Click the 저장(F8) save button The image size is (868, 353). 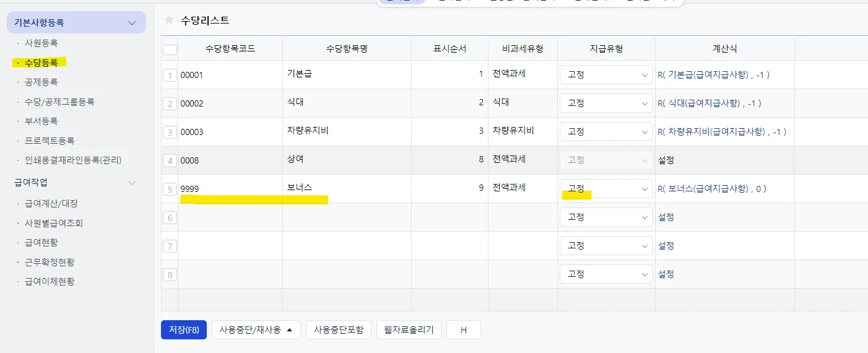pyautogui.click(x=183, y=330)
